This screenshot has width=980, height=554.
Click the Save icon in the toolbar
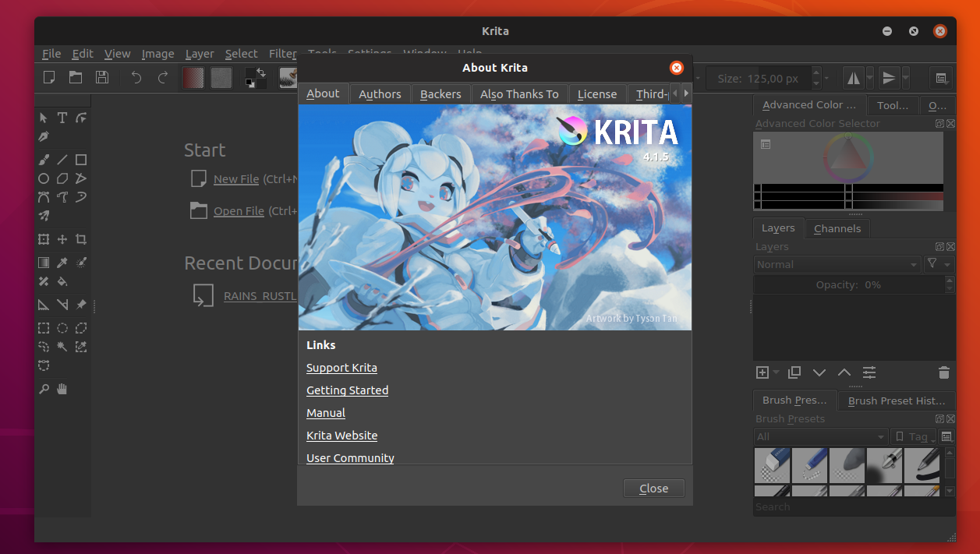point(102,77)
